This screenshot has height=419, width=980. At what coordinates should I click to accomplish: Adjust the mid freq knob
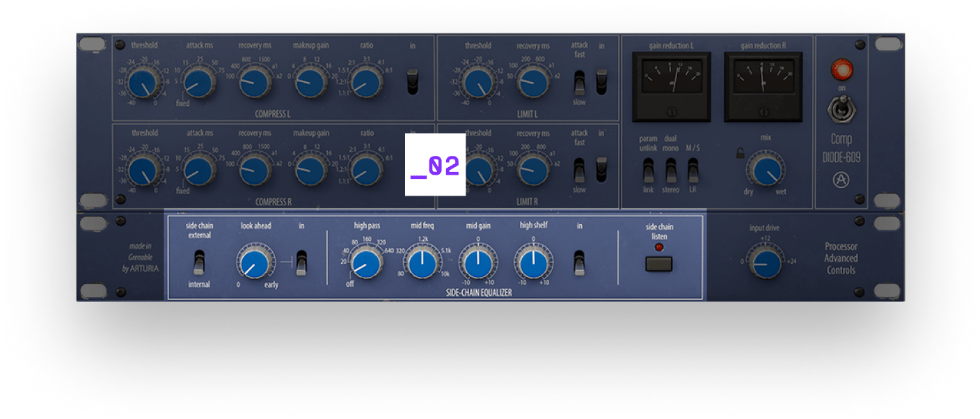pos(422,264)
